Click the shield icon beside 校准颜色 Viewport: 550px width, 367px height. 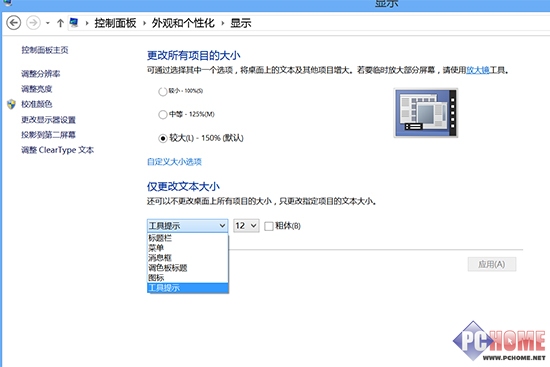pyautogui.click(x=11, y=104)
